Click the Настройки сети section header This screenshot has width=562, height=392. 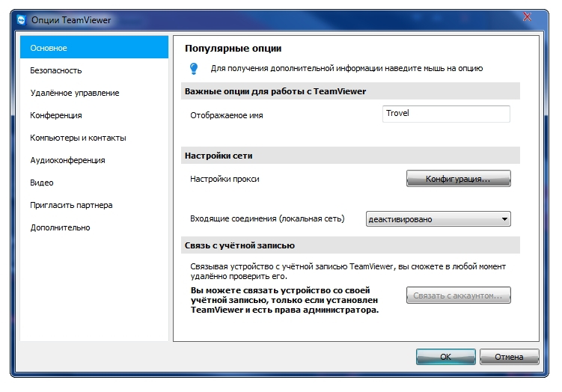coord(350,156)
